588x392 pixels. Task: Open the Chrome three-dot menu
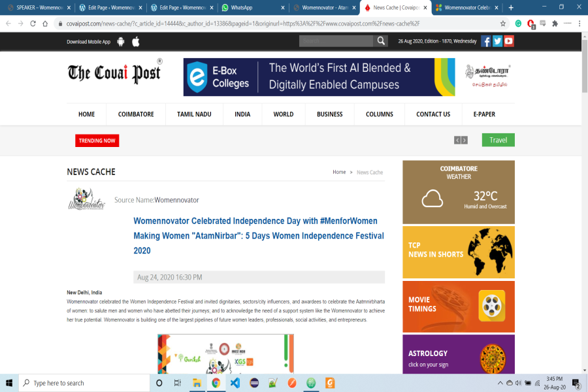click(580, 24)
